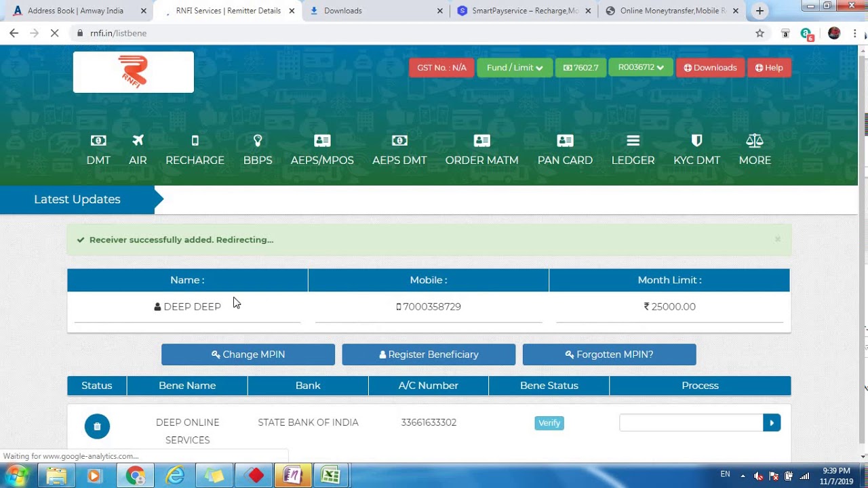This screenshot has height=488, width=868.
Task: Open the AEPS DMT section
Action: (x=399, y=150)
